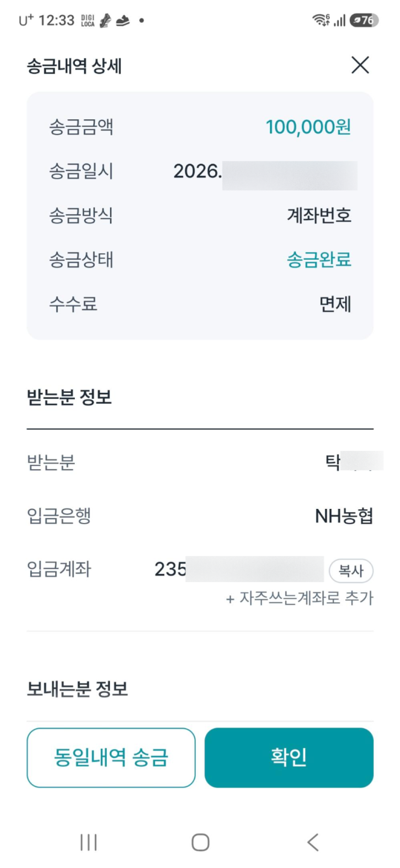The height and width of the screenshot is (868, 400).
Task: Tap the 12:33 clock in status bar
Action: tap(56, 20)
